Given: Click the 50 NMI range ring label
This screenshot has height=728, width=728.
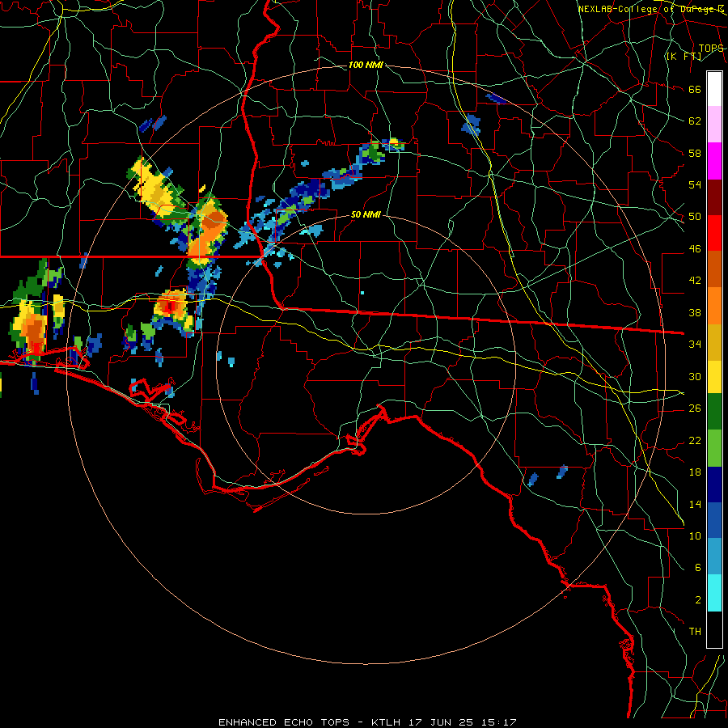Looking at the screenshot, I should tap(366, 214).
